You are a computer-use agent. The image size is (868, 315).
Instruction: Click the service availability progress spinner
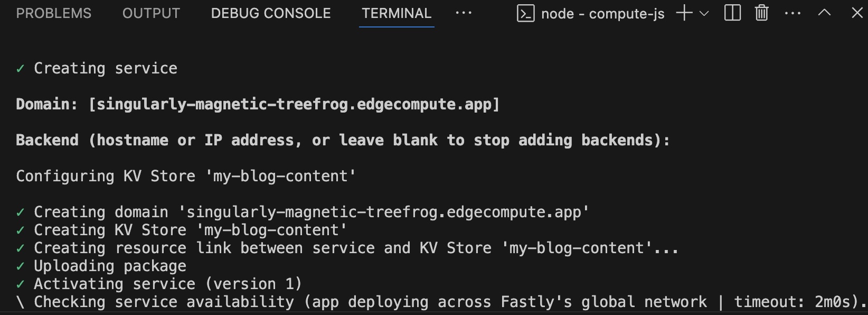click(x=21, y=302)
